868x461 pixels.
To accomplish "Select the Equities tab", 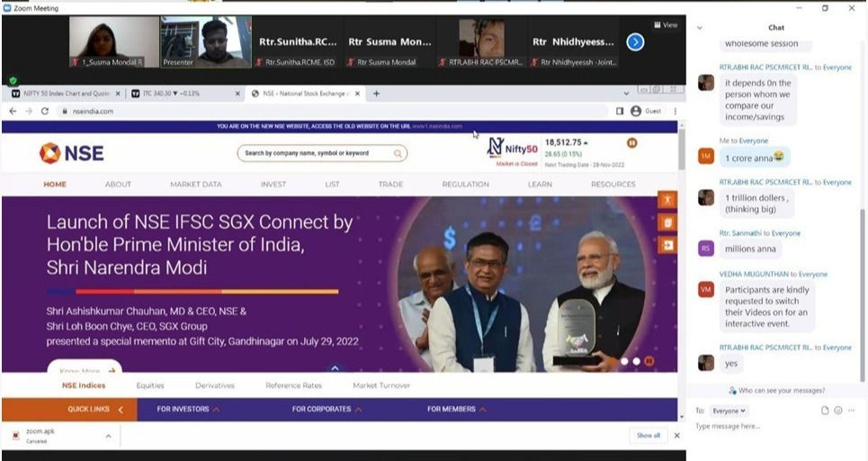I will point(150,385).
